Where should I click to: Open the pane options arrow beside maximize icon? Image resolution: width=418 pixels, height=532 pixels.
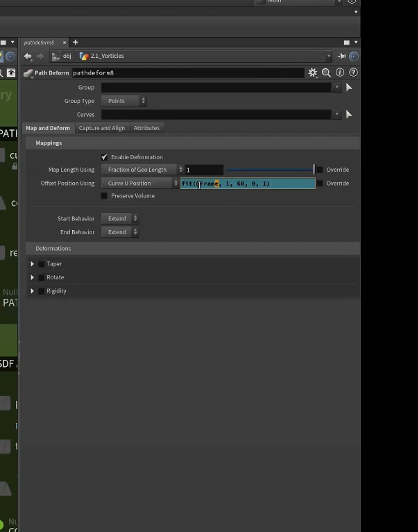(356, 42)
